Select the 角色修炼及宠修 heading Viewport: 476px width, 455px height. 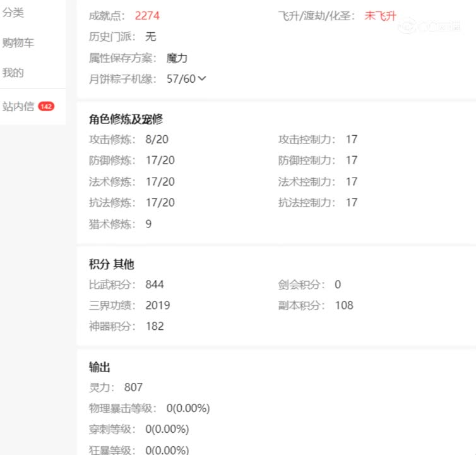(126, 119)
